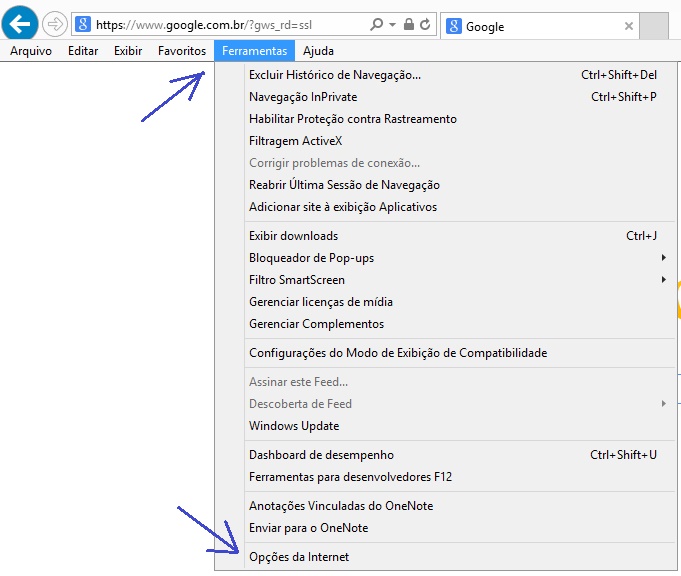The height and width of the screenshot is (576, 681).
Task: Open address bar autocomplete dropdown arrow
Action: [392, 25]
